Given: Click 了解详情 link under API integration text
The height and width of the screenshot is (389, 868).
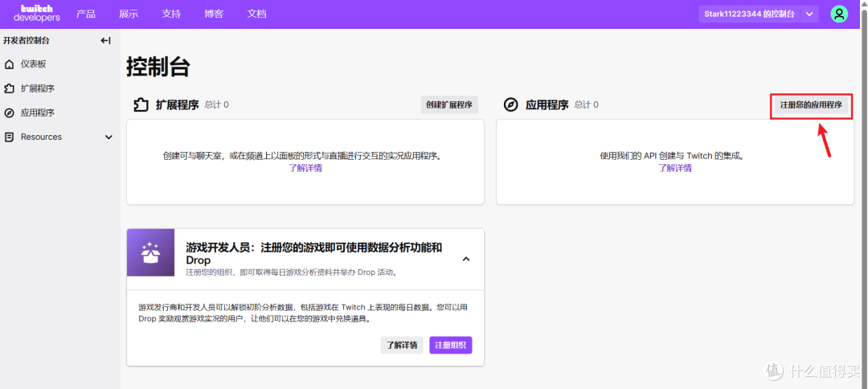Looking at the screenshot, I should click(675, 168).
